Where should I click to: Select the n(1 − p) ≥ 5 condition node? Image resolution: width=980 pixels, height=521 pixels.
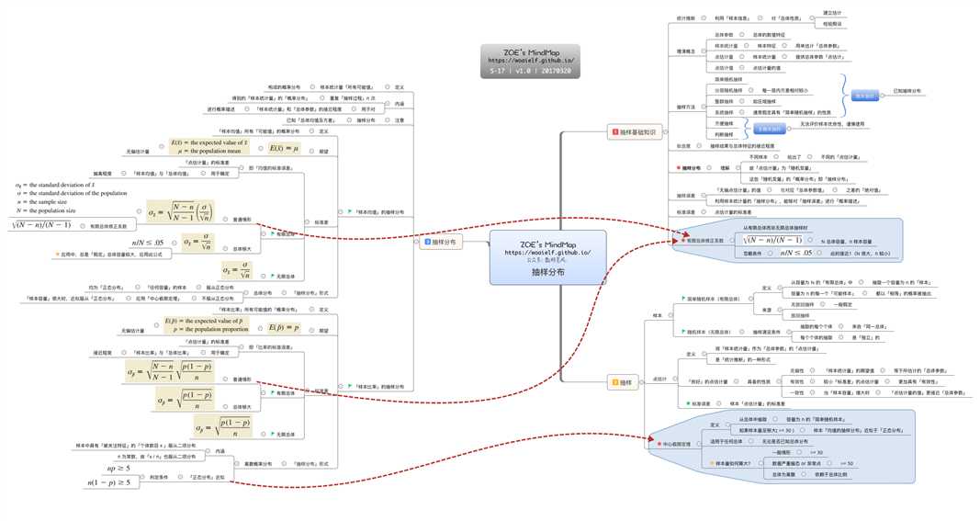(x=108, y=482)
